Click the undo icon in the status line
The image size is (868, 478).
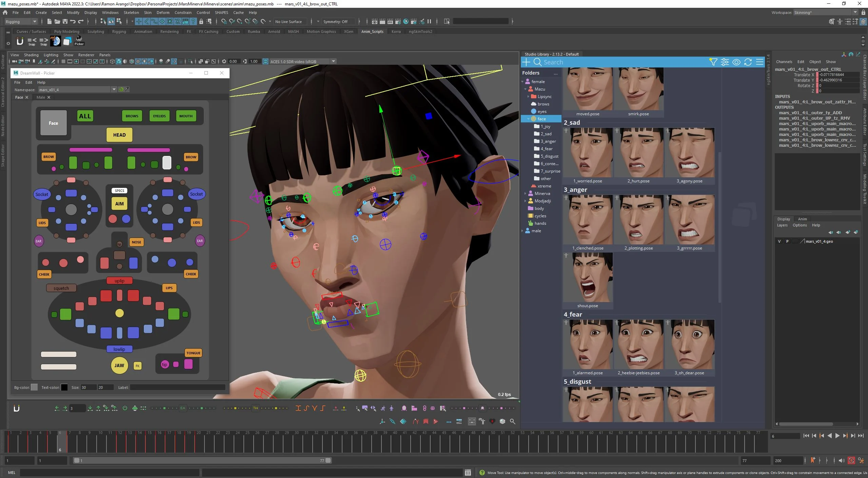click(x=73, y=22)
